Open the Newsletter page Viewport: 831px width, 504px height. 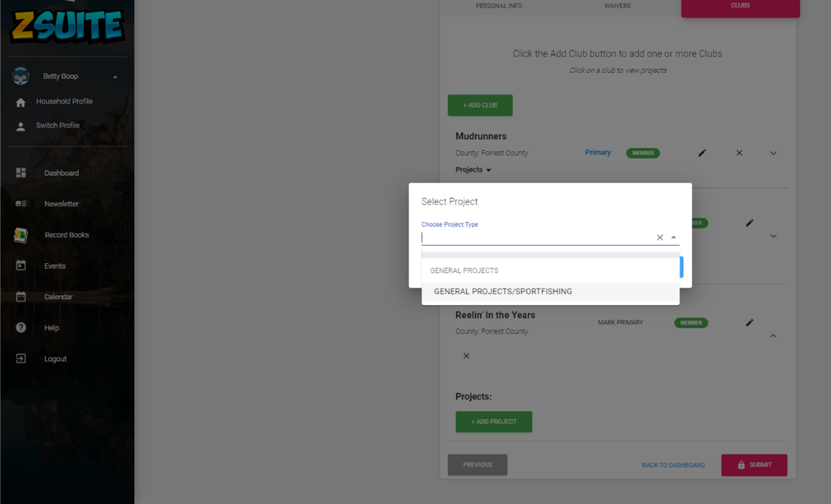coord(61,204)
